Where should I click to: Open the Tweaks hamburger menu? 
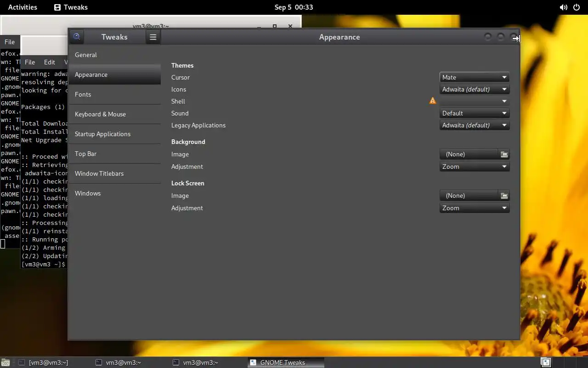click(153, 37)
